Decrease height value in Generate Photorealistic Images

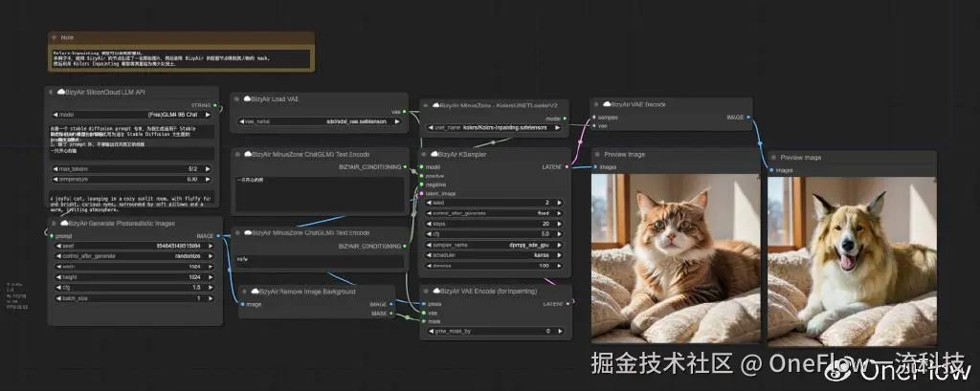coord(56,277)
